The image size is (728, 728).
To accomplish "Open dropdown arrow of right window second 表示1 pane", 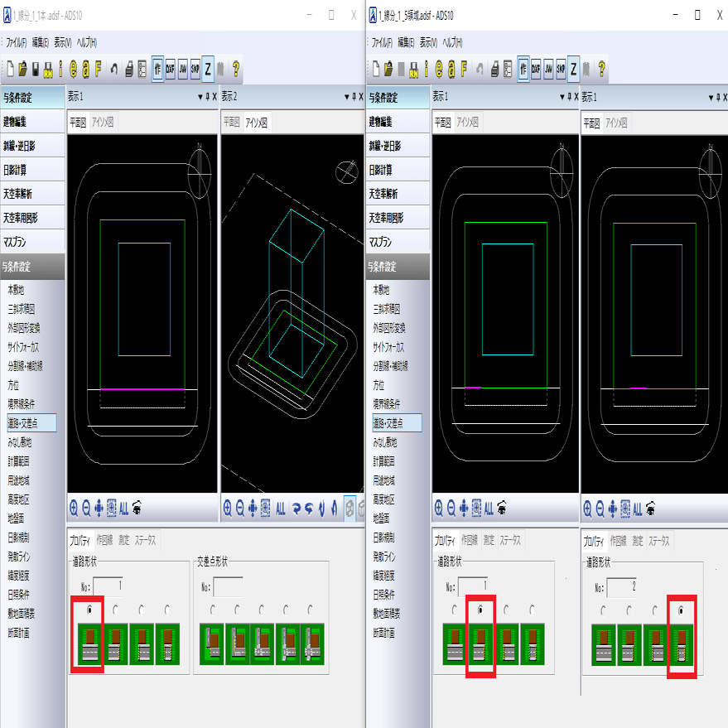I will coord(711,97).
